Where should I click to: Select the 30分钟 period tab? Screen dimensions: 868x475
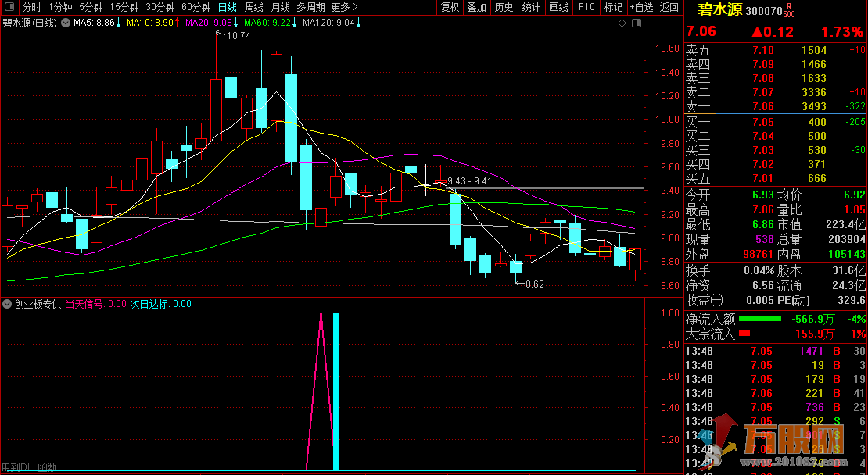[160, 7]
